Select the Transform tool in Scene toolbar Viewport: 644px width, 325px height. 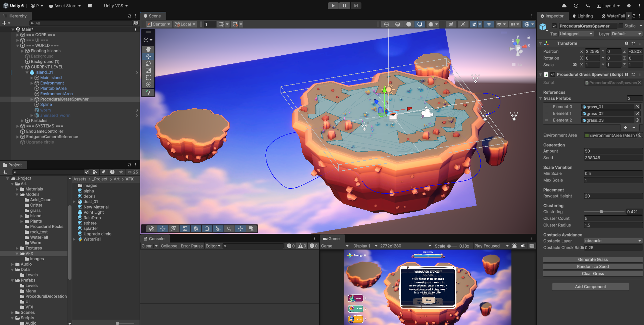coord(148,84)
